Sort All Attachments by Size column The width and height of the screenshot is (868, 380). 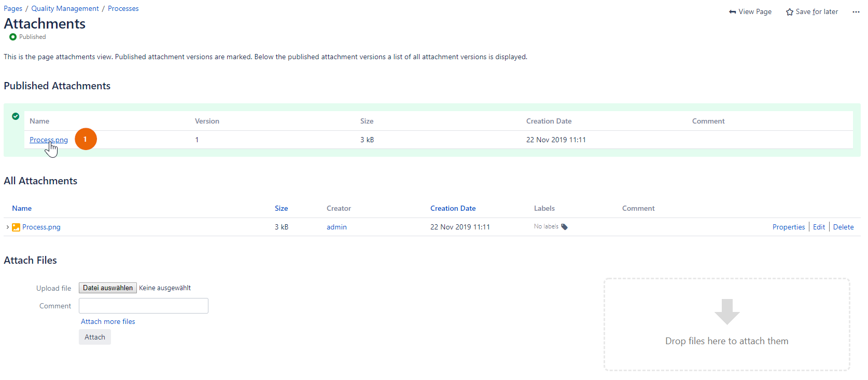(281, 208)
